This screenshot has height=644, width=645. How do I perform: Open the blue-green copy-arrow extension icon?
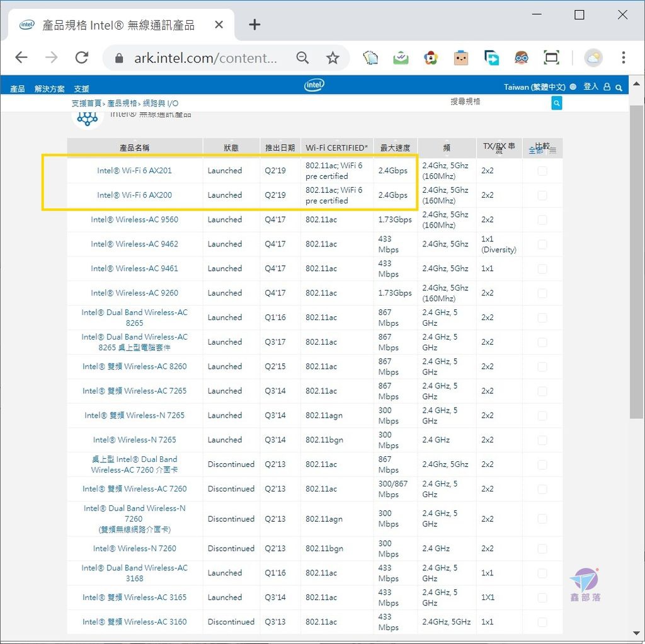click(x=491, y=58)
